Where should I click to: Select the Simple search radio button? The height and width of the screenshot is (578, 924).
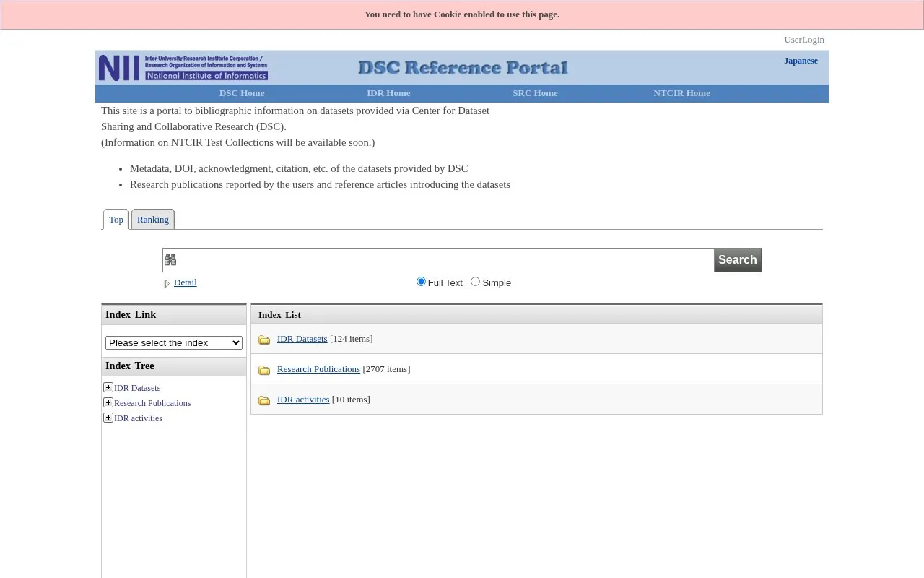[x=475, y=282]
